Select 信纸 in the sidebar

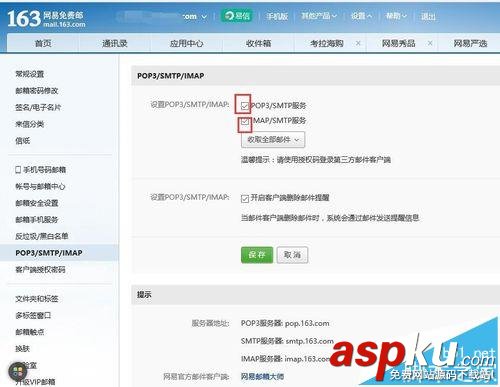coord(22,141)
